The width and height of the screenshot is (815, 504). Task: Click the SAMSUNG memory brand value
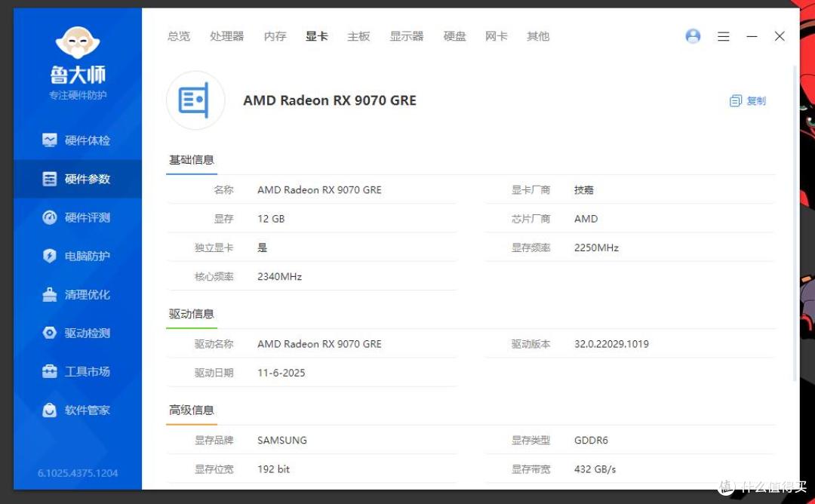[x=281, y=441]
